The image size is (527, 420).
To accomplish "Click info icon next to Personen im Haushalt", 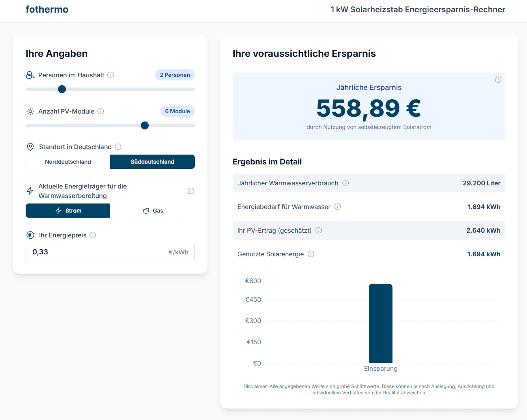I will (x=110, y=75).
